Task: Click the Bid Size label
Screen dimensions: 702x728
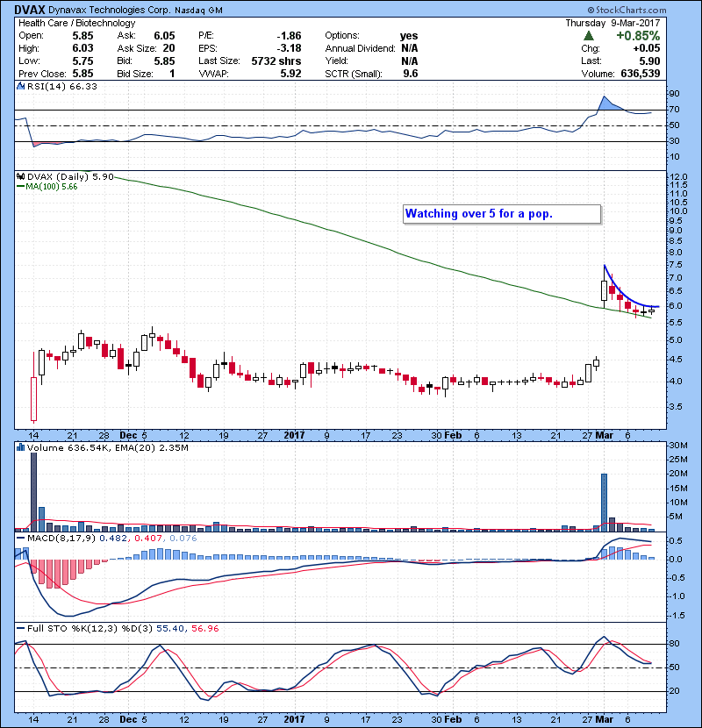Action: (x=135, y=74)
